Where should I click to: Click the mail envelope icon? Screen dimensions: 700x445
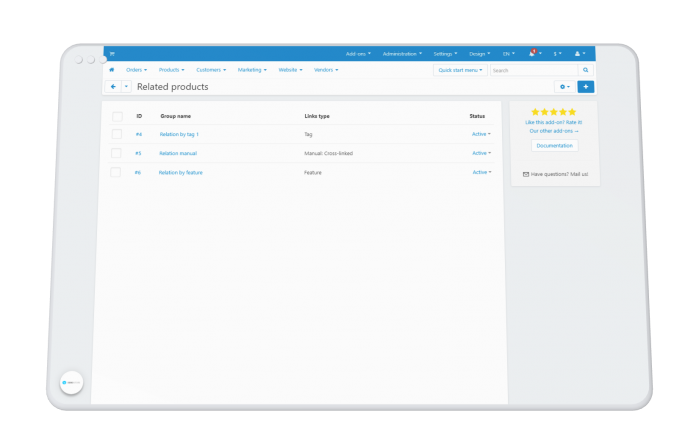coord(526,175)
